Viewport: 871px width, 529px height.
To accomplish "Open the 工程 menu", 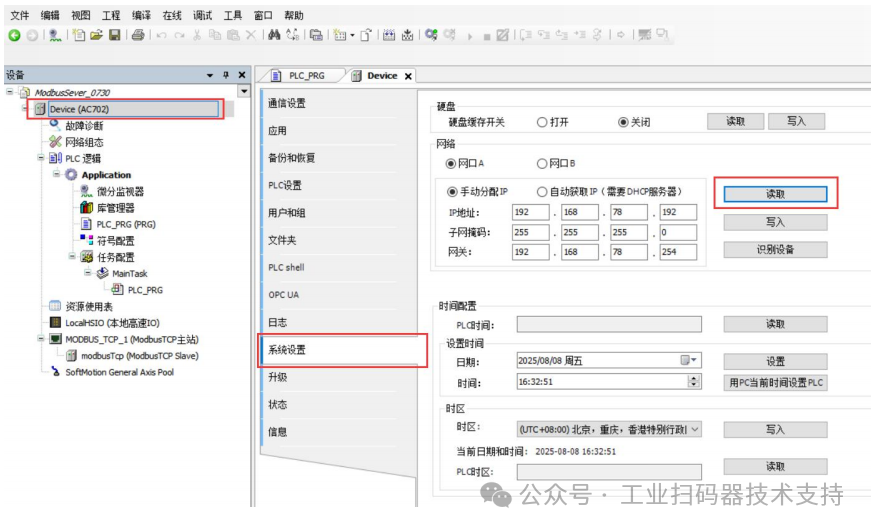I will coord(111,16).
